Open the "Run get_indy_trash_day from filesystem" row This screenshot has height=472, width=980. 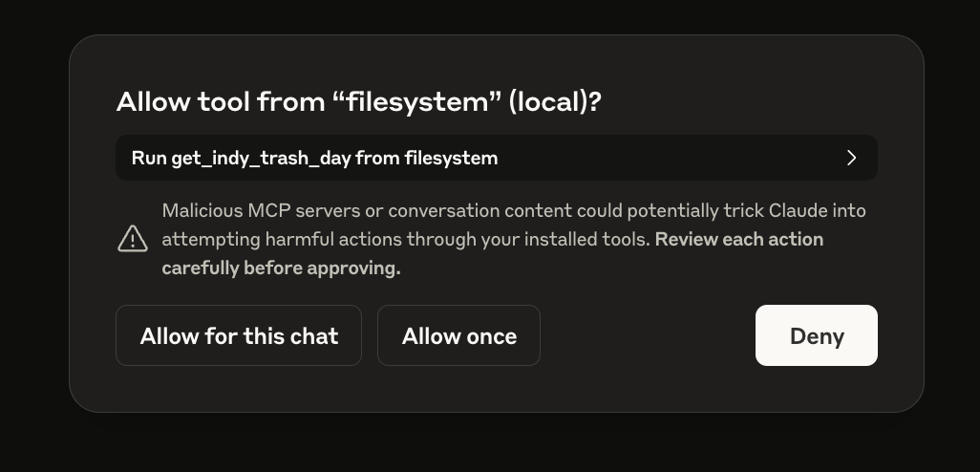(x=496, y=158)
